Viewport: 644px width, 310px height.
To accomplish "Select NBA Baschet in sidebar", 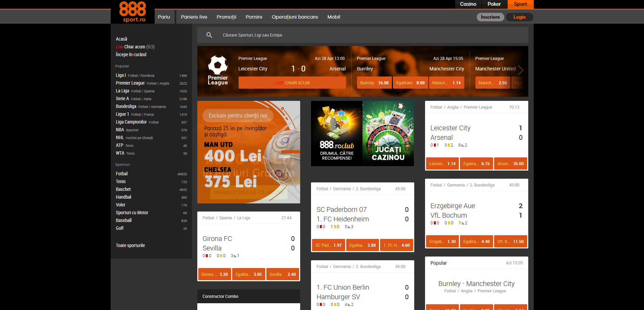I will (151, 130).
